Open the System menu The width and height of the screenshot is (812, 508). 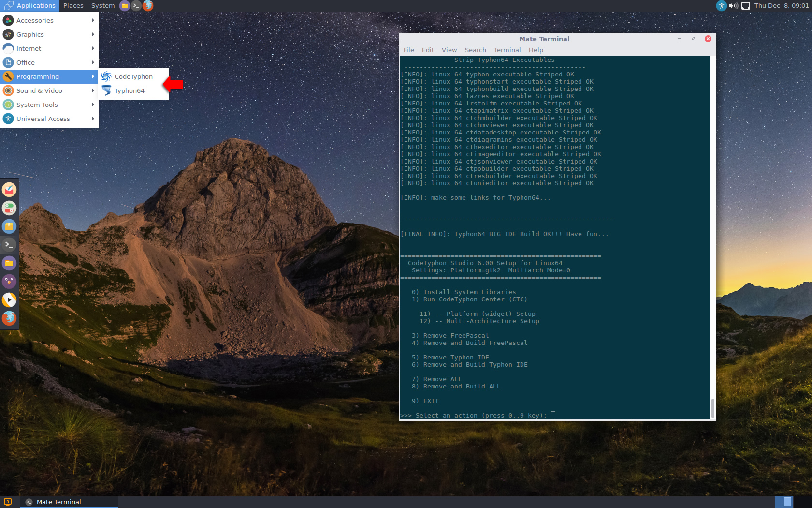pyautogui.click(x=103, y=6)
